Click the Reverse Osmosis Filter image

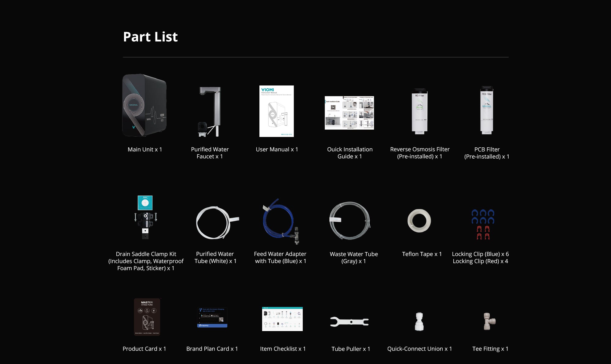pyautogui.click(x=419, y=111)
